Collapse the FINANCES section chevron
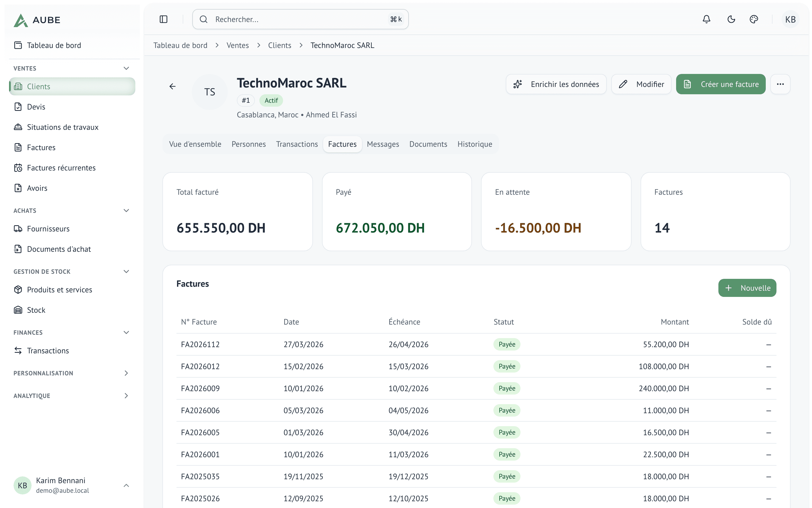 (x=126, y=333)
